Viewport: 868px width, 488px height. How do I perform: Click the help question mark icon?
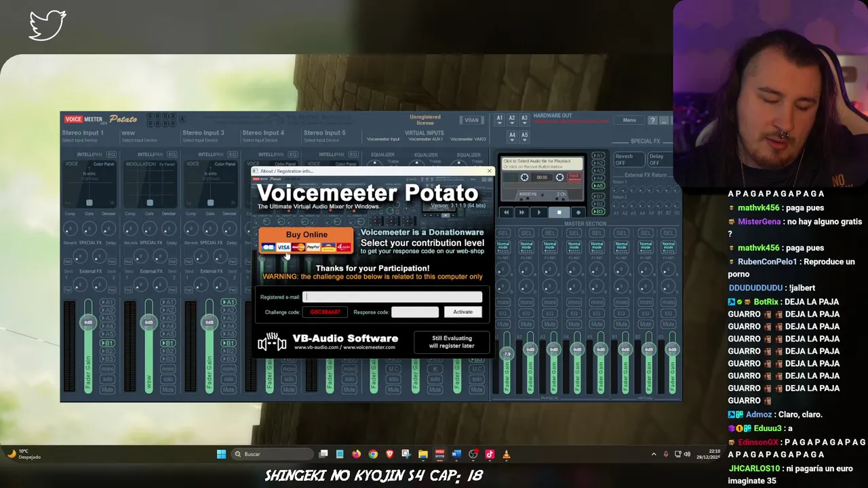652,120
